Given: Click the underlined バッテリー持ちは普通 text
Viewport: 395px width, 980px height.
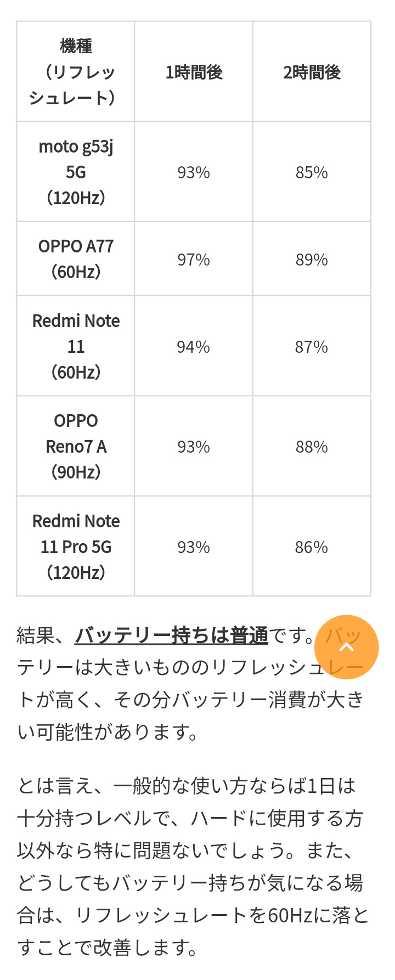Looking at the screenshot, I should (171, 635).
